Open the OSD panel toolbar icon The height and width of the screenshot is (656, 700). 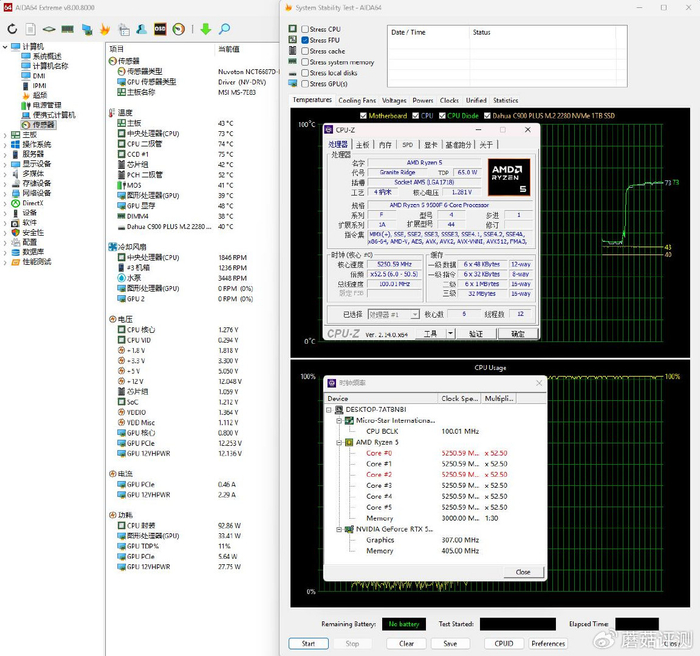[160, 29]
